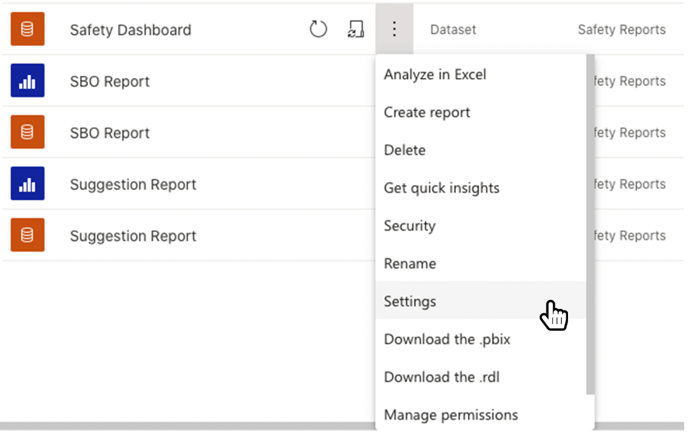
Task: Click the refresh now icon for Safety Dashboard
Action: [318, 29]
